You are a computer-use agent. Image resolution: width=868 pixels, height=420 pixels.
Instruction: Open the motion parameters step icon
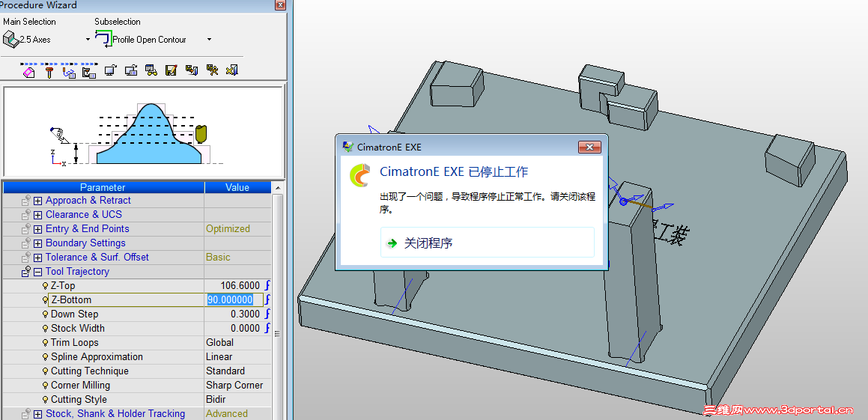coord(69,71)
